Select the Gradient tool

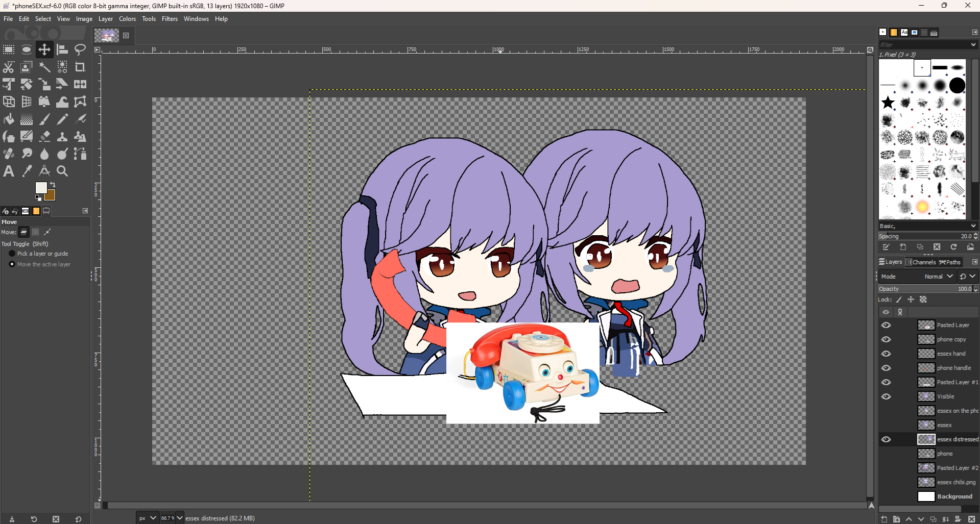[x=27, y=119]
